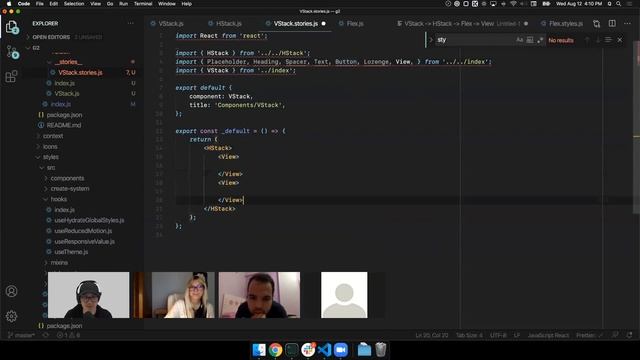The image size is (640, 360).
Task: Click the master branch in status bar
Action: click(21, 335)
